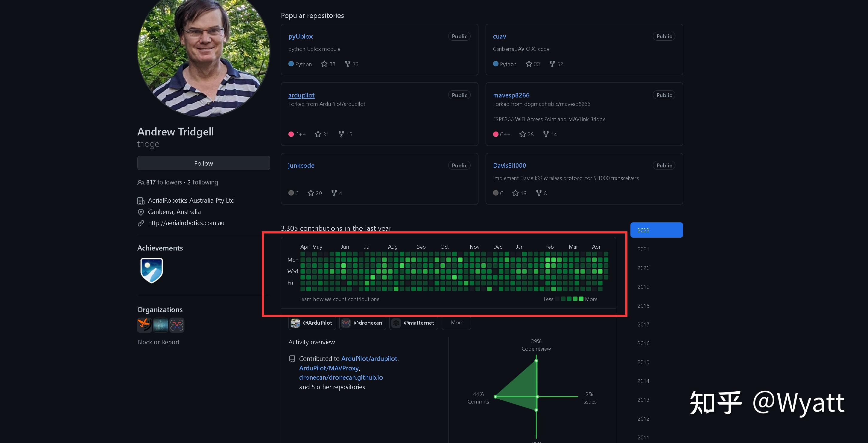This screenshot has width=868, height=443.
Task: Open the dronecan organization avatar in sidebar
Action: click(177, 325)
